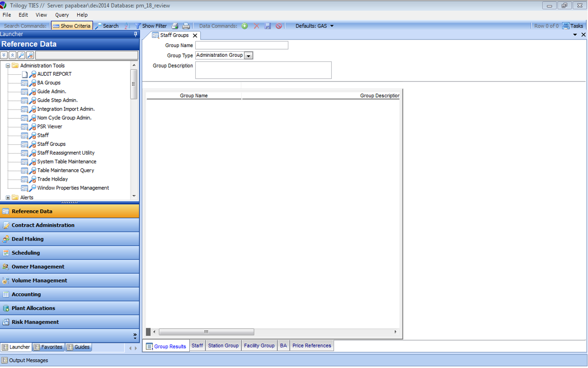Click the red X delete record icon
The height and width of the screenshot is (368, 588).
tap(256, 26)
